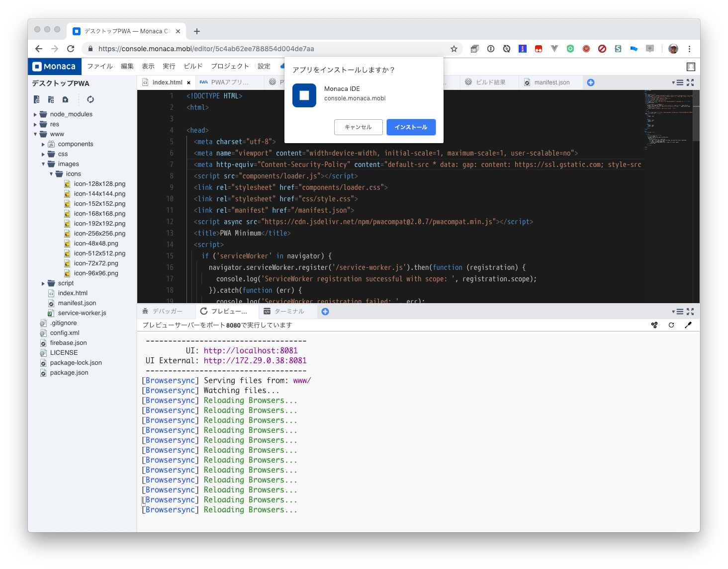Screen dimensions: 728x569
Task: Click the preview settings cluster icon
Action: point(654,325)
